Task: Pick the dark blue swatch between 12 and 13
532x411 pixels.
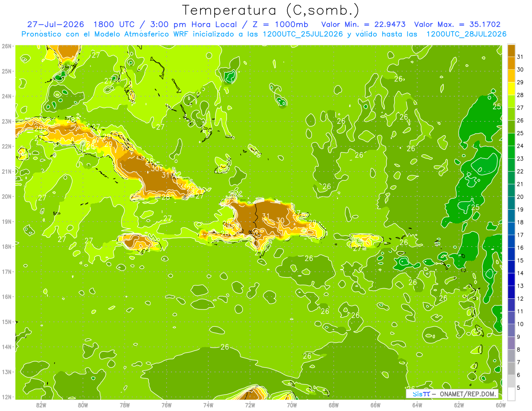Action: (511, 292)
